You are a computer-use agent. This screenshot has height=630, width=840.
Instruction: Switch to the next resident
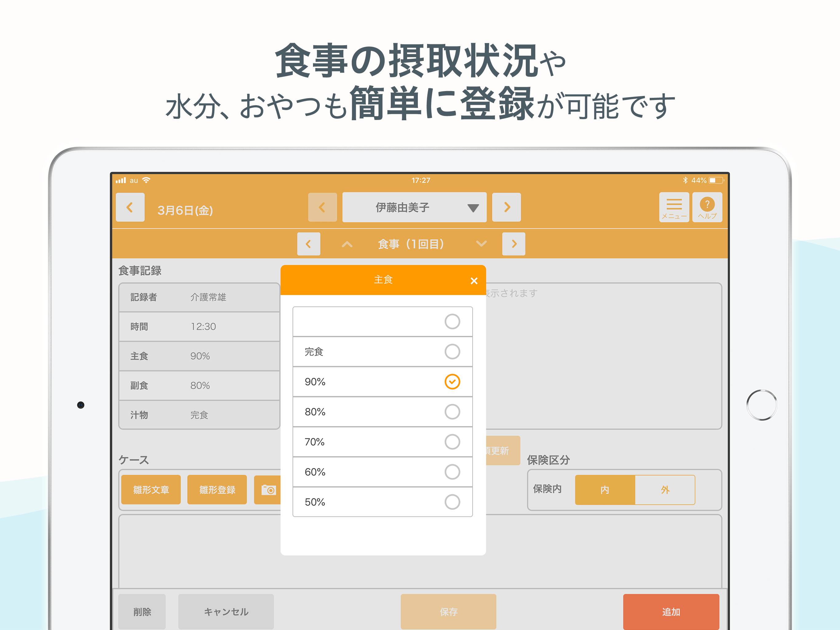tap(507, 207)
